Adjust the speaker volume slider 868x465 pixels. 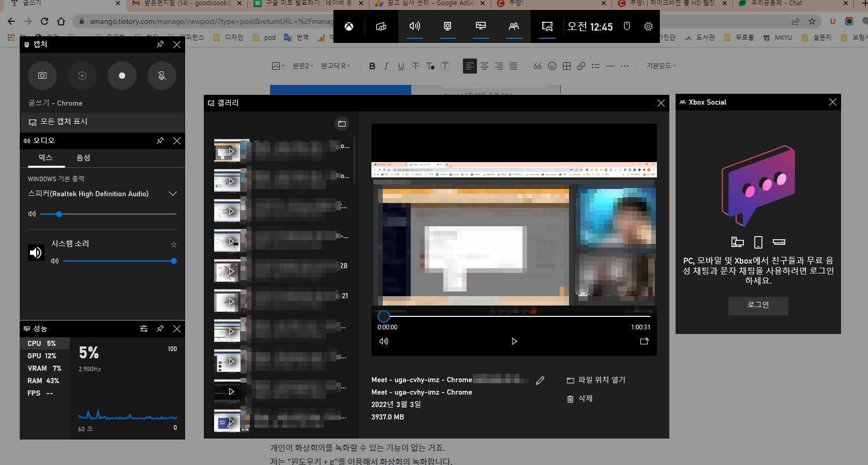pyautogui.click(x=108, y=214)
